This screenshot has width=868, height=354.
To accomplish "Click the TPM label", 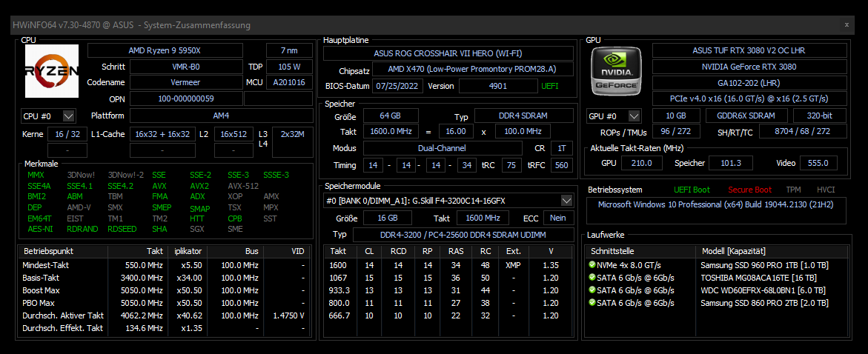I will [x=793, y=190].
